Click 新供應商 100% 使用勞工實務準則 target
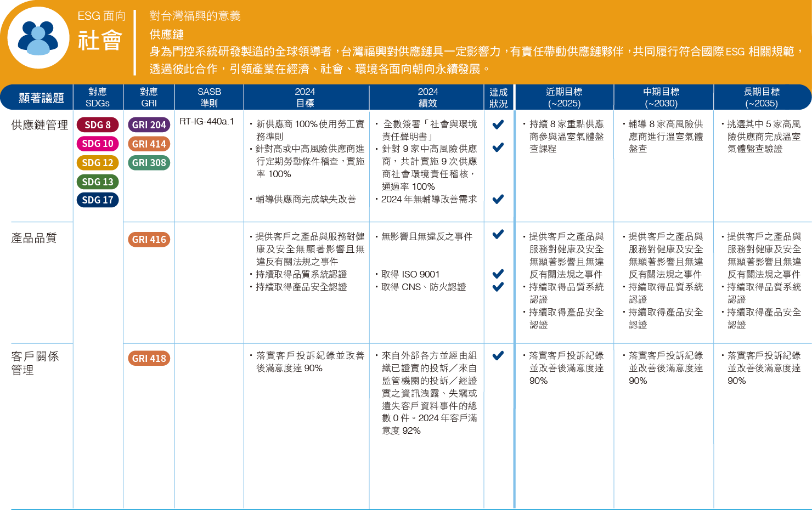Screen dimensions: 812x510 pos(308,131)
